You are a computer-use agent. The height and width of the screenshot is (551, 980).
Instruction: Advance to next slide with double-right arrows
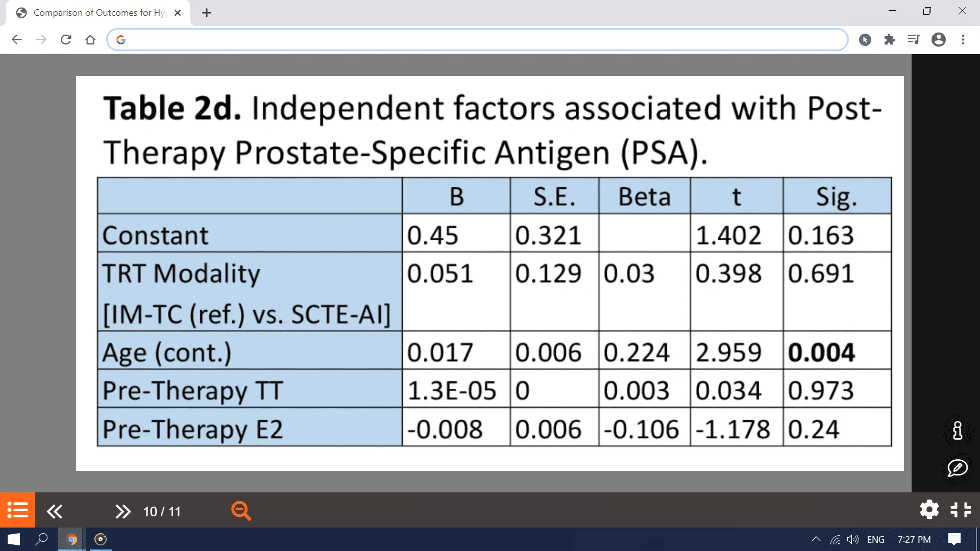[122, 511]
